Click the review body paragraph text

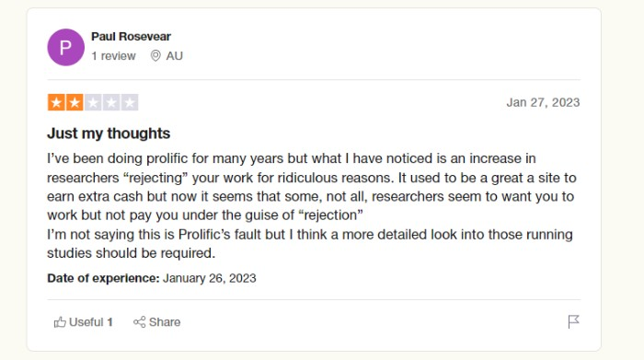(x=312, y=205)
